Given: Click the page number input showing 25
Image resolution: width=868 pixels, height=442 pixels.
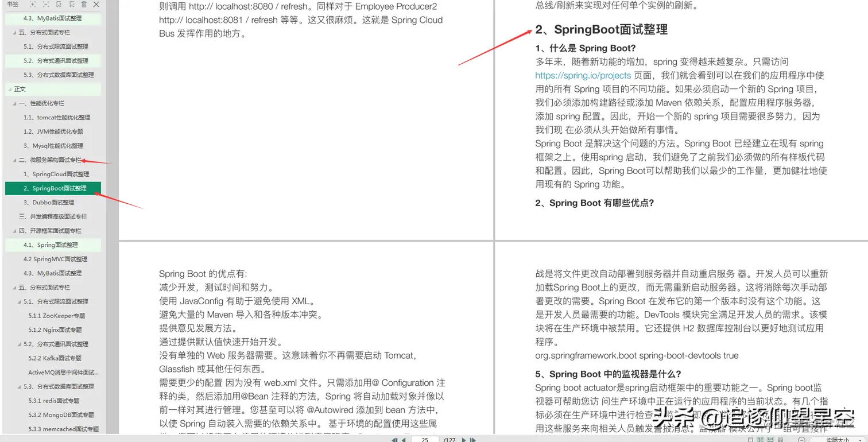Looking at the screenshot, I should [x=425, y=439].
